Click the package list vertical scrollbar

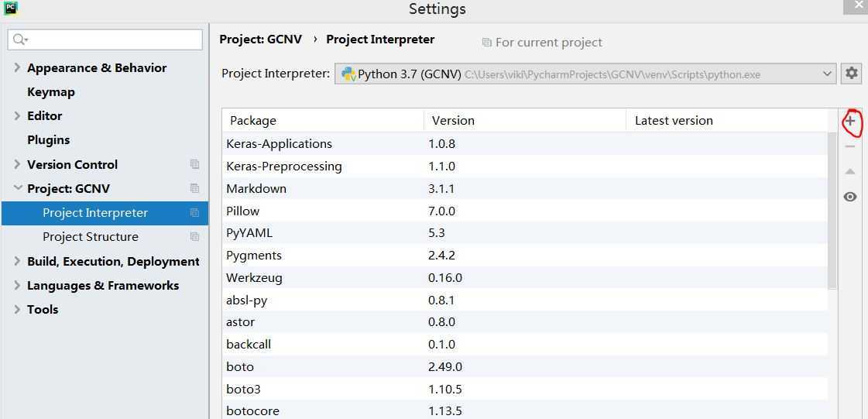coord(832,209)
